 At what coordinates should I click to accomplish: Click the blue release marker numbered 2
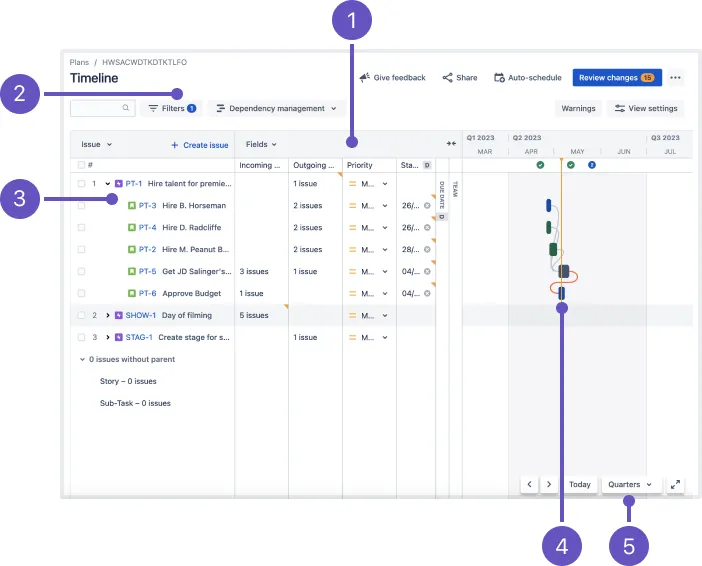[x=592, y=165]
